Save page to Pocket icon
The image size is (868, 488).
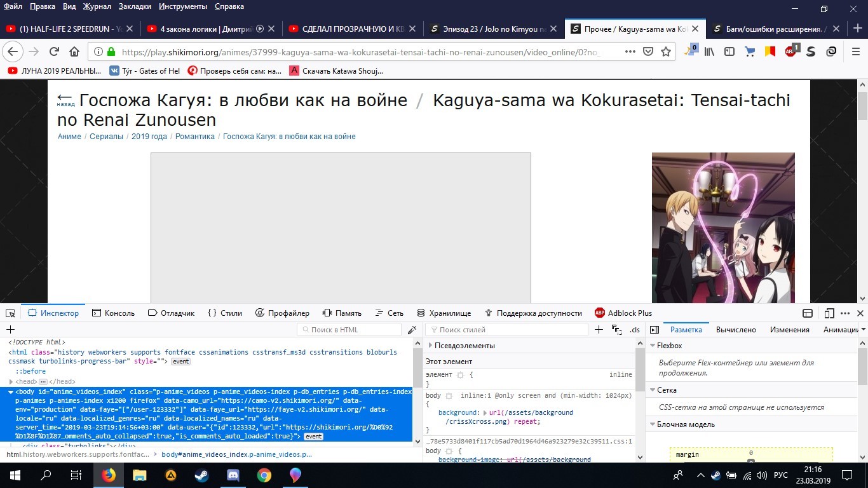[x=648, y=52]
